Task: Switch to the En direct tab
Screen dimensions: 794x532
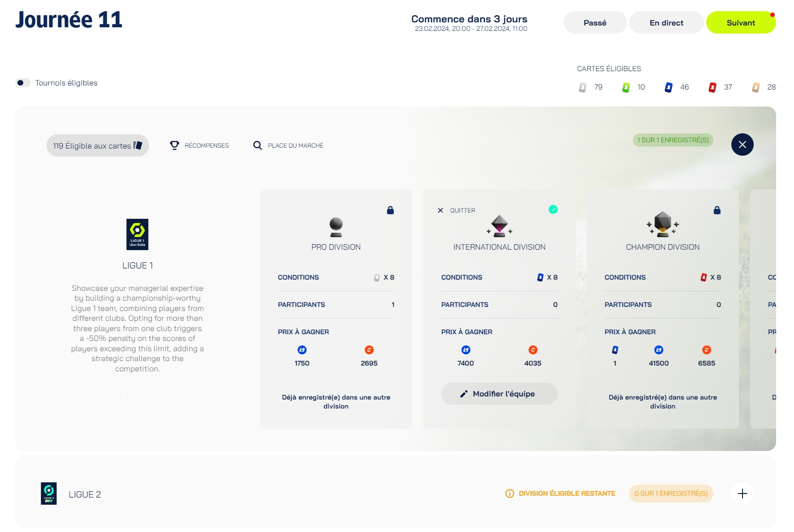Action: 666,23
